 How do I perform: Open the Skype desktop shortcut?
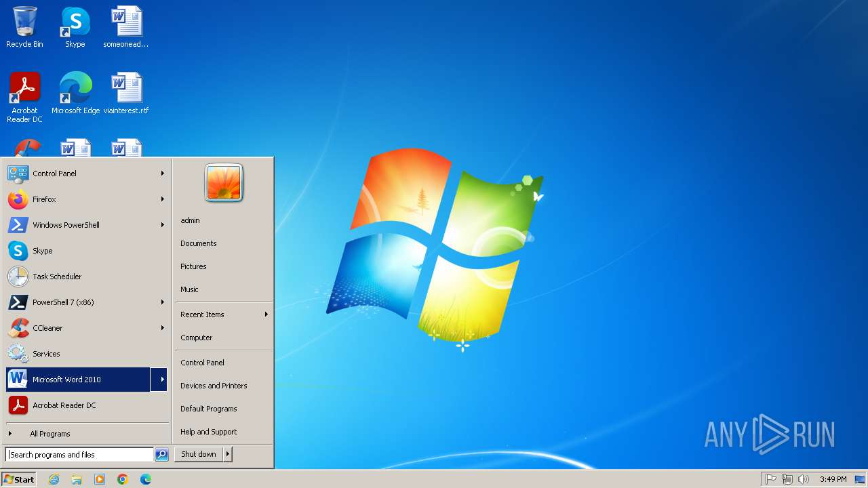75,27
